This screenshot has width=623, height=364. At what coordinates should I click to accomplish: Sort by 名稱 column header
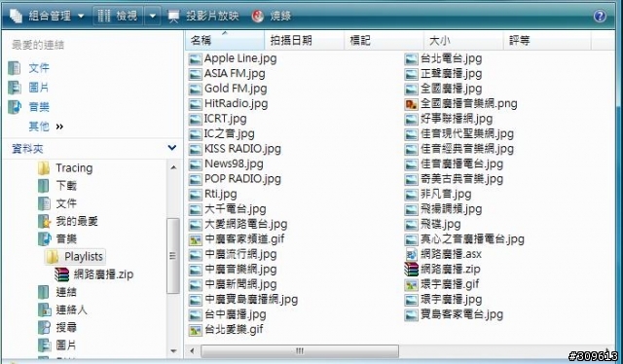(225, 40)
